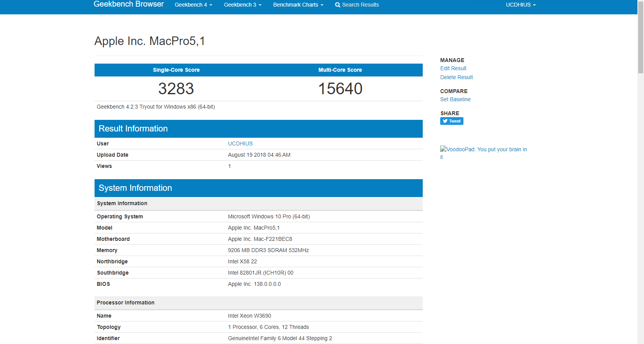644x344 pixels.
Task: Click the Result Information section header
Action: coord(258,129)
